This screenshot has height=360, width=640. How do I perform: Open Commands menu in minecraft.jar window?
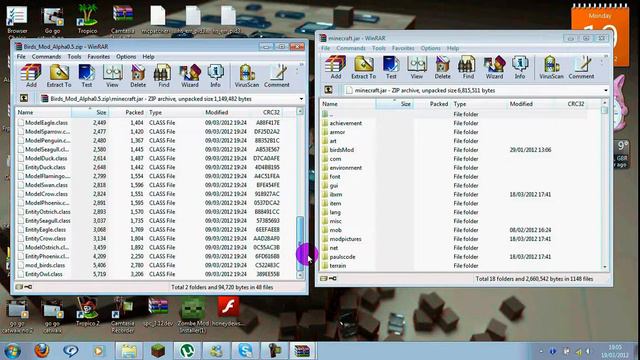pyautogui.click(x=351, y=48)
